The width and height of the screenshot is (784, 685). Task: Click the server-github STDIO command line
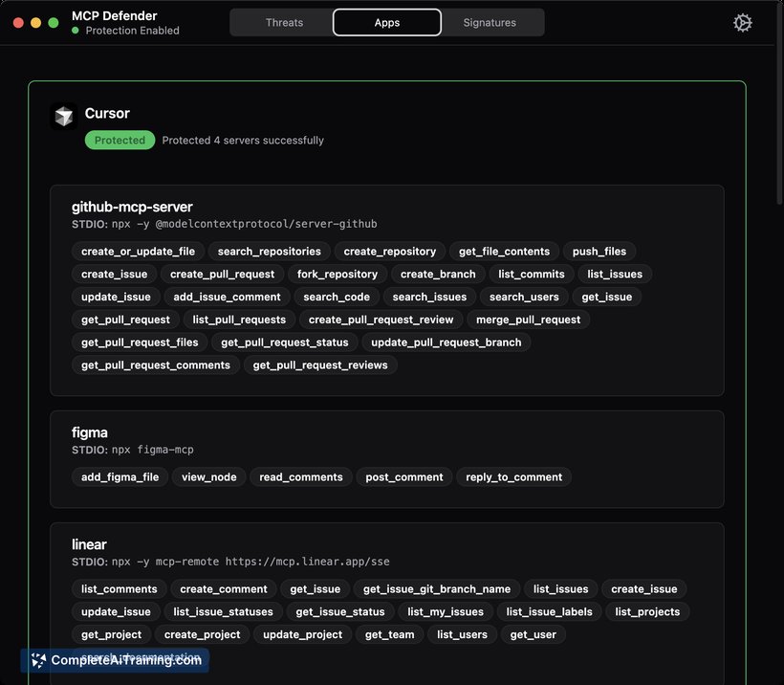pos(225,224)
